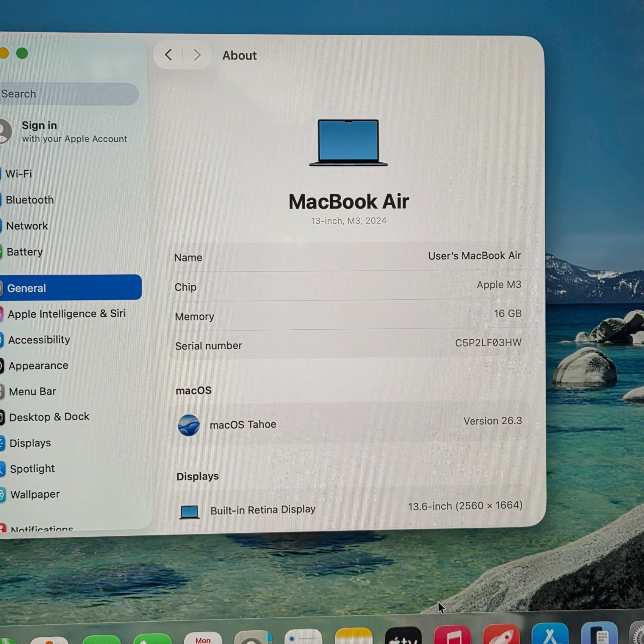Open Calendar from the Dock
Screen dimensions: 644x644
[203, 638]
